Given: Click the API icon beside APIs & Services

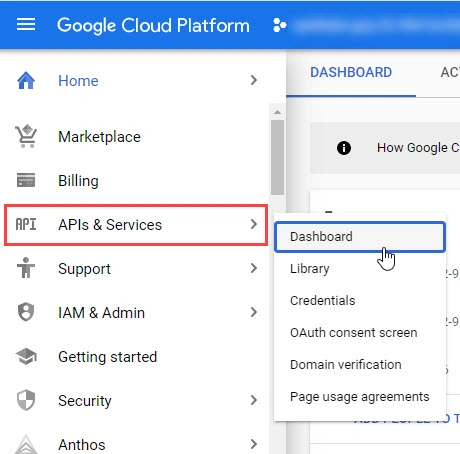Looking at the screenshot, I should click(x=26, y=224).
